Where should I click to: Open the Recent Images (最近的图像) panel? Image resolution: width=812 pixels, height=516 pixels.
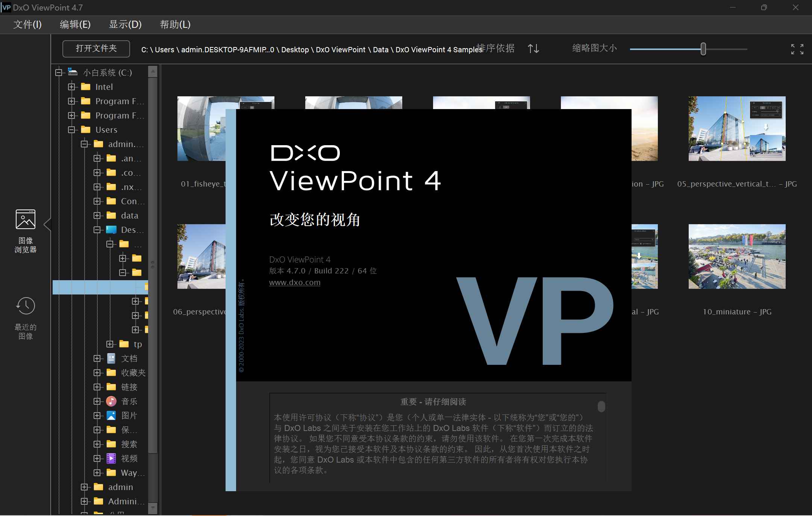coord(26,318)
